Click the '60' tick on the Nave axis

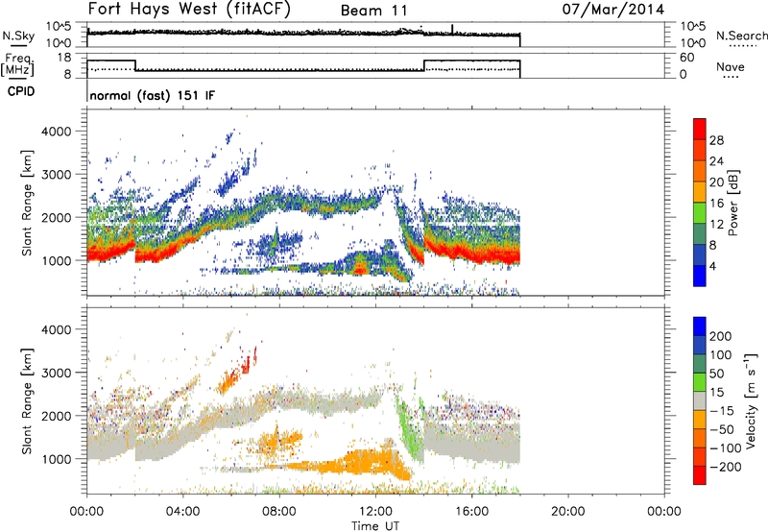coord(686,58)
